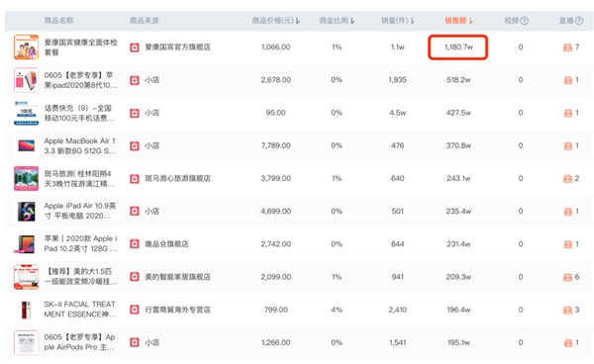Screen dimensions: 594x364
Task: Click shop icon beside 唯品会旗舰店
Action: pyautogui.click(x=135, y=244)
